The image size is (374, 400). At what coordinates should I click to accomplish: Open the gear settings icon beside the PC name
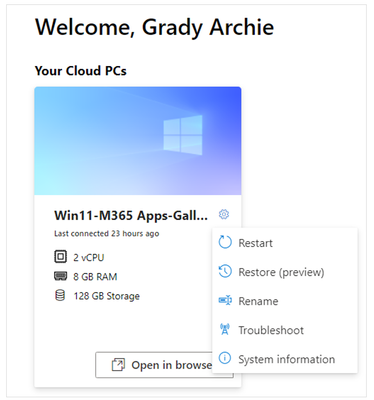(x=224, y=214)
